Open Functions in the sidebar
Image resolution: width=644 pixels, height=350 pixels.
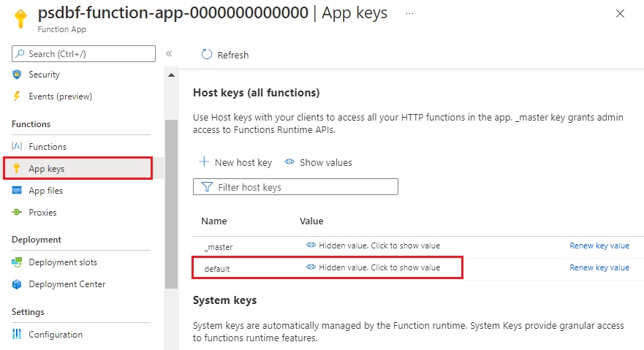tap(47, 147)
